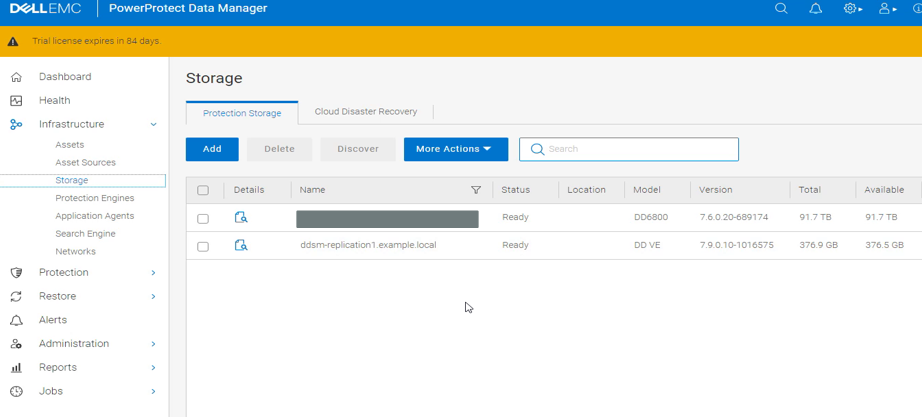Open Networks in the sidebar
Image resolution: width=922 pixels, height=417 pixels.
(x=75, y=251)
